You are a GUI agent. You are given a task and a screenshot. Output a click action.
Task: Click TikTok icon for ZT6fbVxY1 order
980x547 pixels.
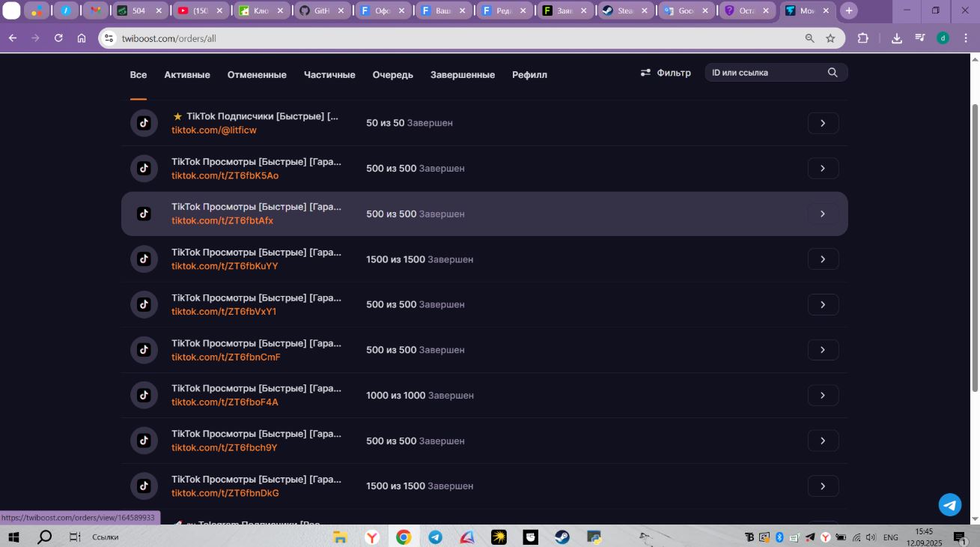144,304
